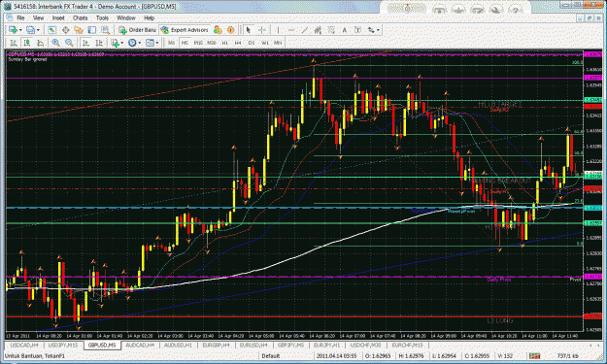Image resolution: width=607 pixels, height=364 pixels.
Task: Expand the New Chart dropdown arrow
Action: point(20,30)
